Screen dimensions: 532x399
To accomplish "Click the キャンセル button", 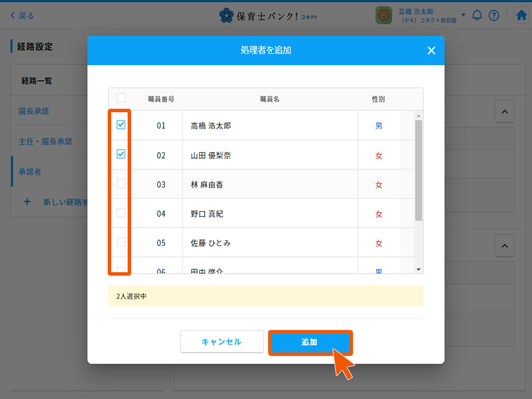I will point(221,342).
